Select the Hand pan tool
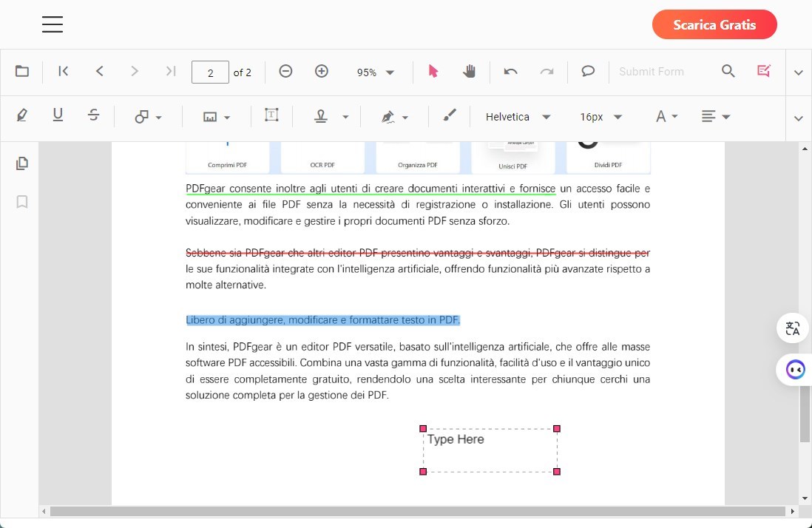Image resolution: width=812 pixels, height=528 pixels. tap(469, 71)
